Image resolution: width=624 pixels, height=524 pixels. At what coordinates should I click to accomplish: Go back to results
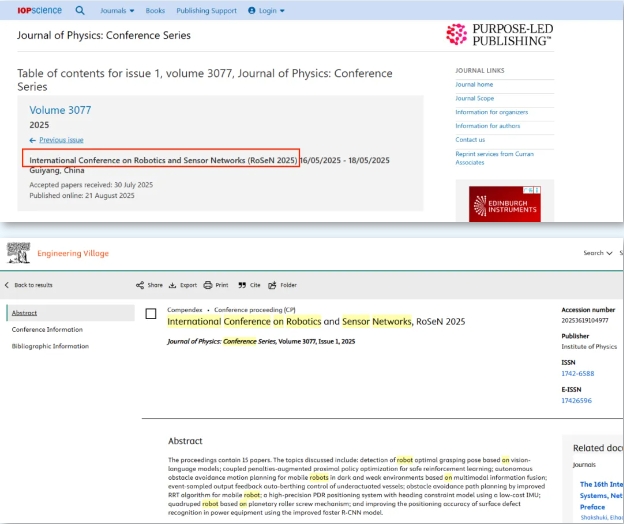pos(30,285)
